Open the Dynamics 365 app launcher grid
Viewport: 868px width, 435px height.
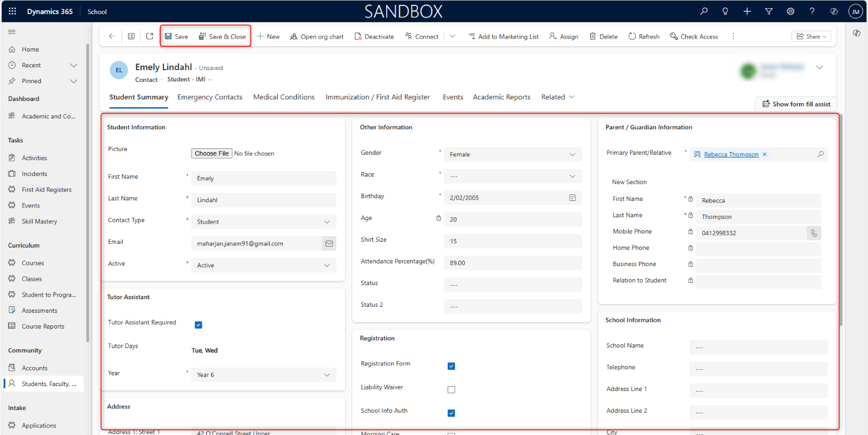click(x=12, y=11)
